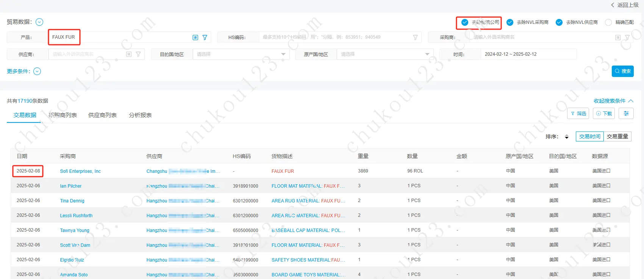Open column settings sliders icon

[626, 113]
